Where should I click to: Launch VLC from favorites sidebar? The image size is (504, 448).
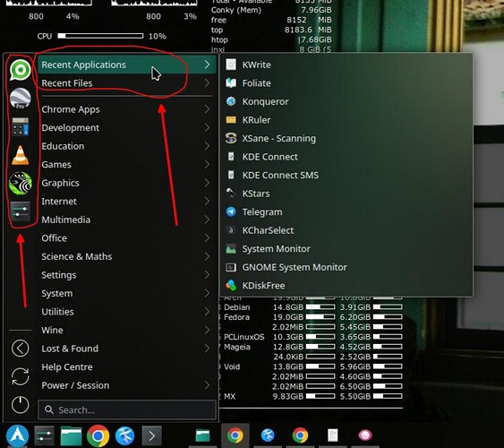21,155
